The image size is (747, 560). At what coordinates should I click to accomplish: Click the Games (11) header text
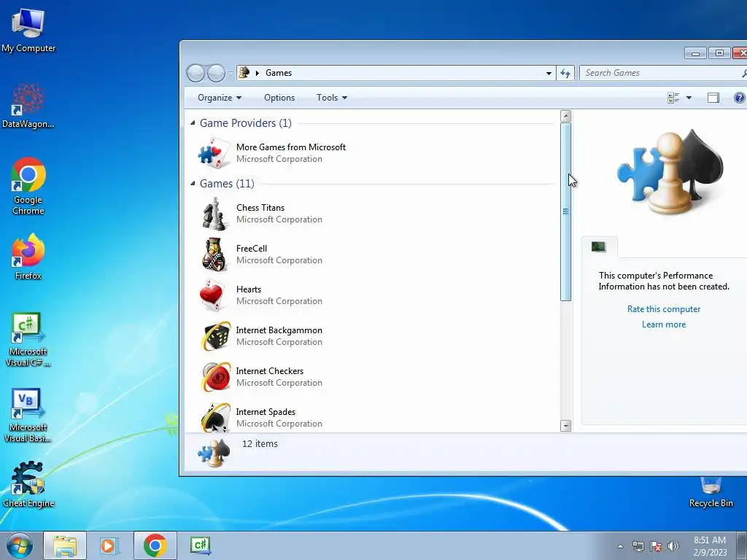click(x=227, y=183)
